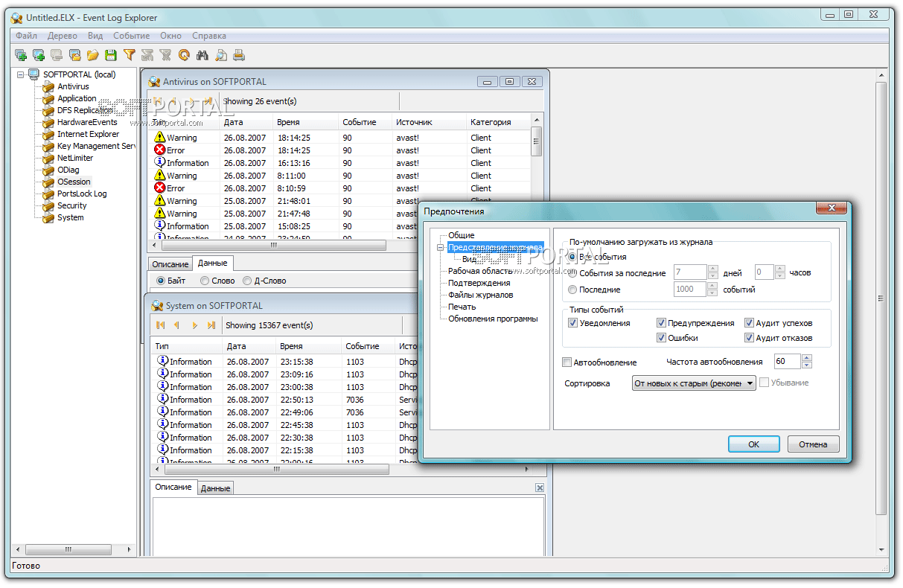The height and width of the screenshot is (588, 903).
Task: Select the 'Все события' radio button
Action: (x=572, y=257)
